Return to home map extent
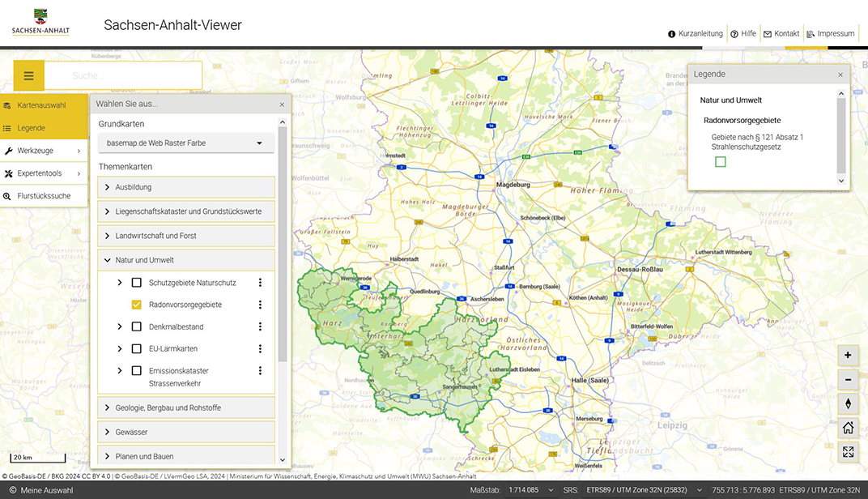 click(x=848, y=428)
